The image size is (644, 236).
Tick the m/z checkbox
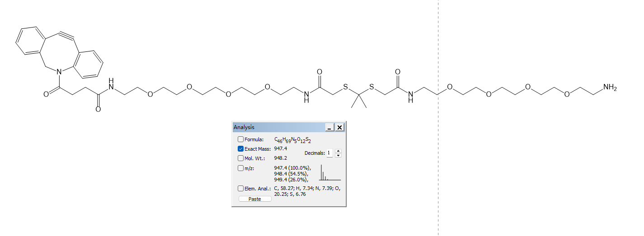point(241,168)
